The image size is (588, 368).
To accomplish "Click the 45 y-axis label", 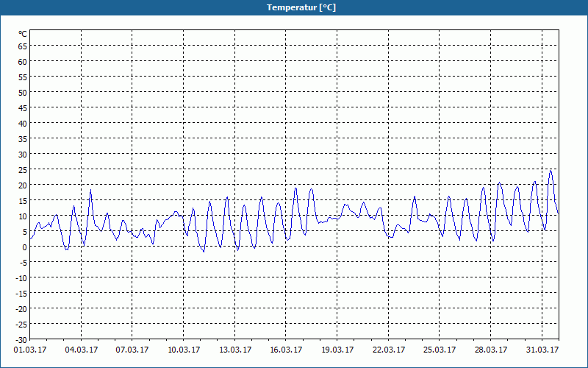I will [x=23, y=107].
